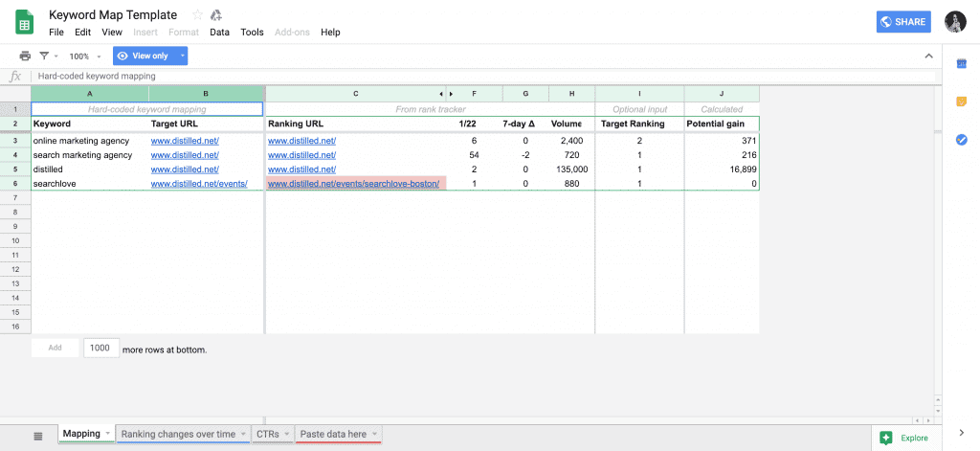Open the Mapping tab dropdown arrow
Screen dimensions: 980x451
point(107,434)
